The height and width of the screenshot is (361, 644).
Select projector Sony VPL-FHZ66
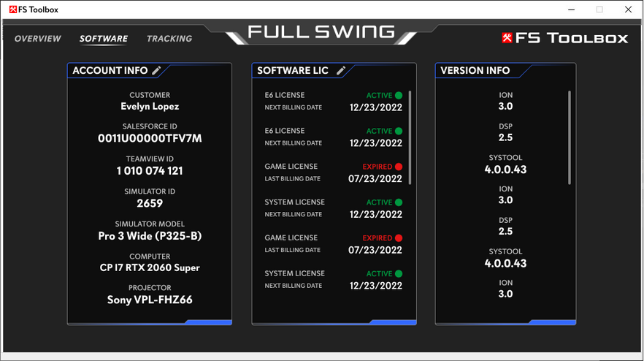pos(150,300)
